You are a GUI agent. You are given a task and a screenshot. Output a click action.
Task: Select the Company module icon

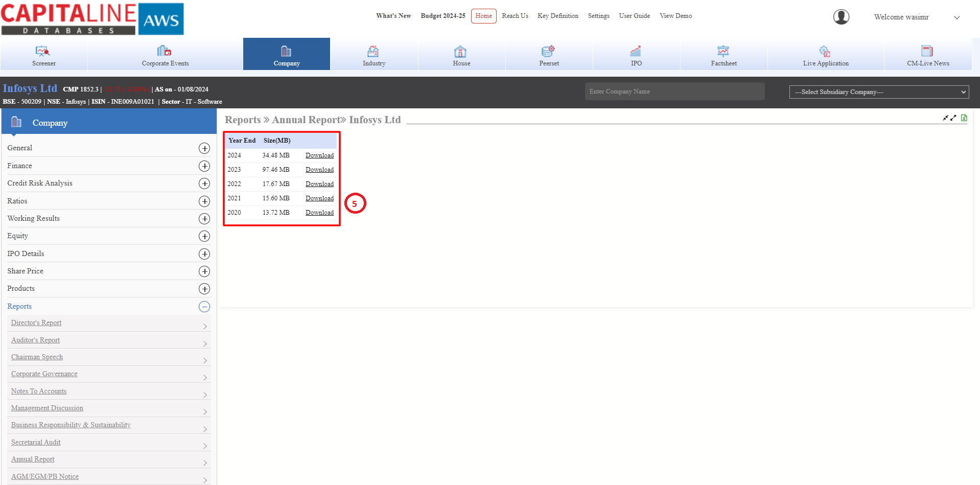(286, 51)
